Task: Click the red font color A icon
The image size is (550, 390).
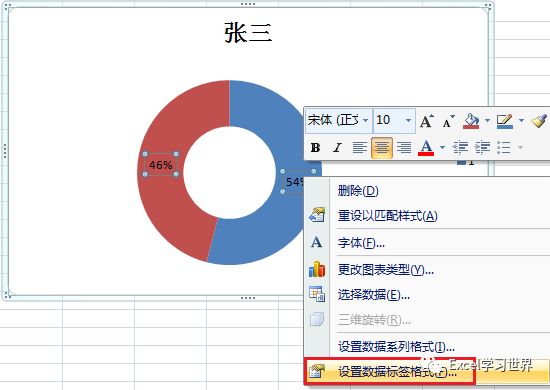Action: (x=426, y=148)
